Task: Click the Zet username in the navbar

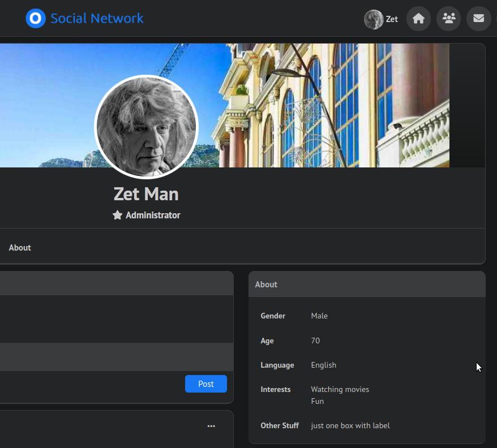Action: pyautogui.click(x=392, y=19)
